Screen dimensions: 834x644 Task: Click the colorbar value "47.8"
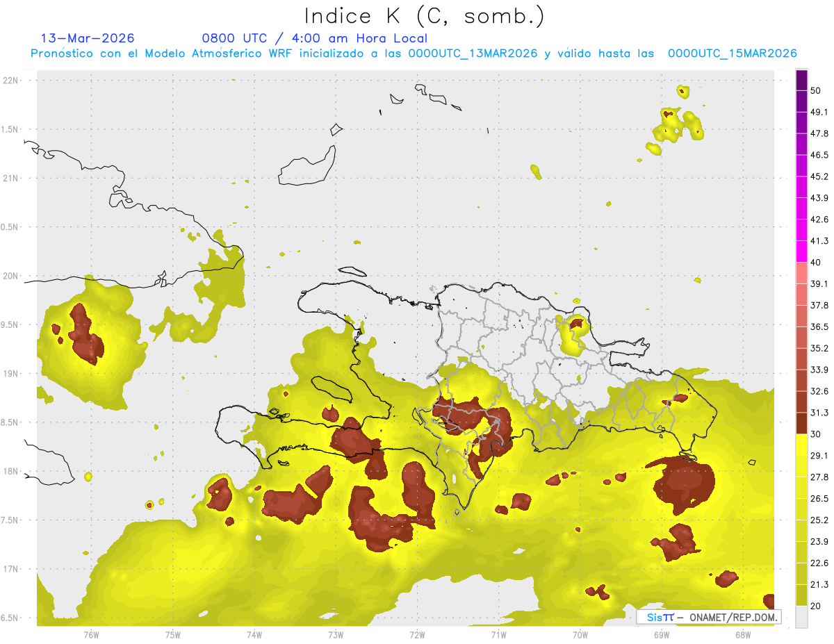click(819, 133)
